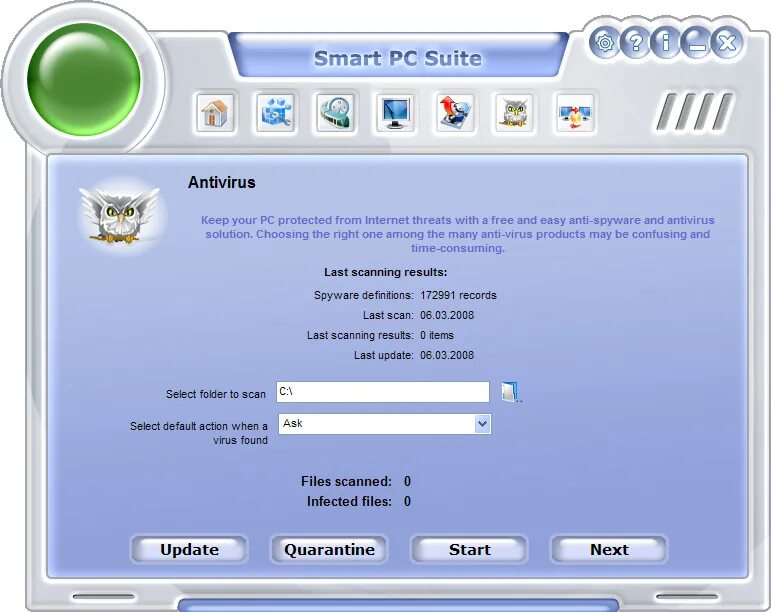Open the networked computers tool icon
The image size is (771, 612).
point(575,113)
